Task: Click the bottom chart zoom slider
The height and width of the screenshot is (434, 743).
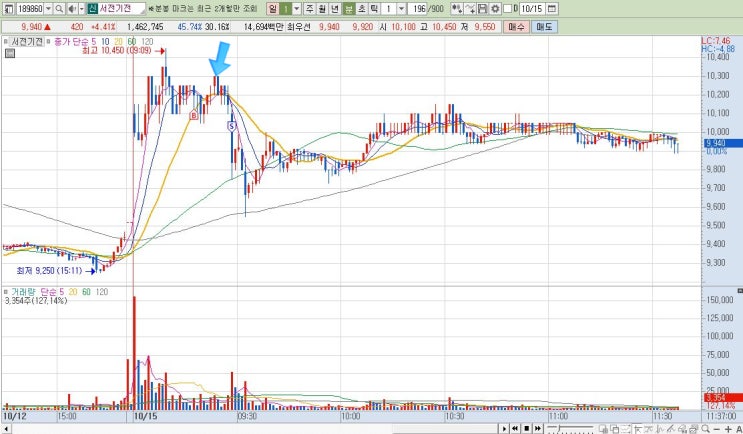Action: (x=570, y=429)
